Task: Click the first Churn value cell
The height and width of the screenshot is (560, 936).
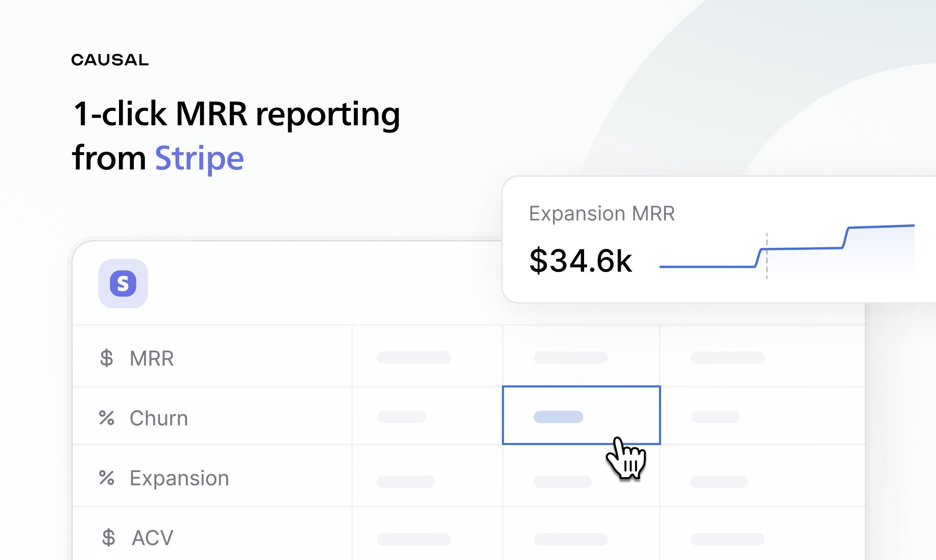Action: coord(401,417)
